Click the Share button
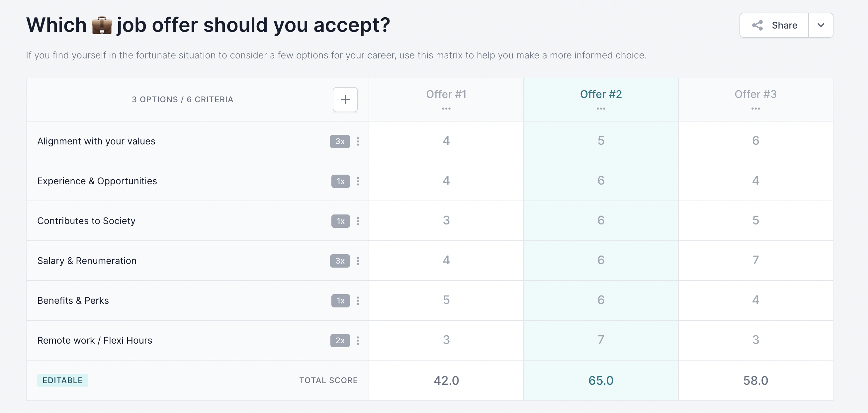 pos(774,25)
